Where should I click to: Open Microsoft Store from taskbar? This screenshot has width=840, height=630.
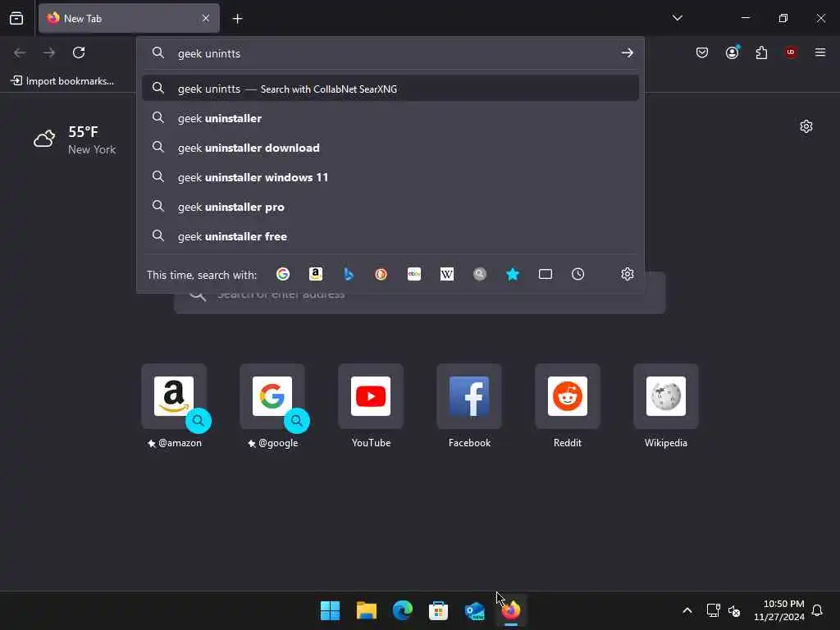pos(438,610)
